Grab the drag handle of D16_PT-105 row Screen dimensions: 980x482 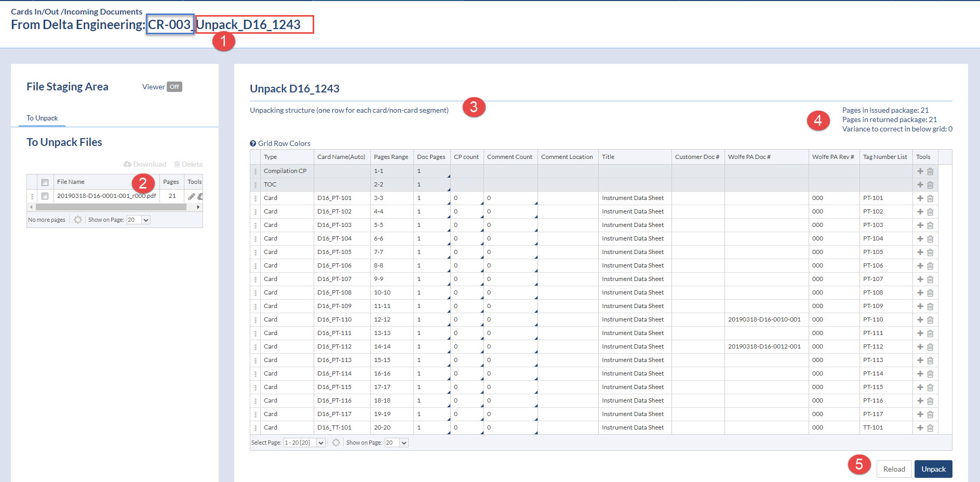pos(255,252)
